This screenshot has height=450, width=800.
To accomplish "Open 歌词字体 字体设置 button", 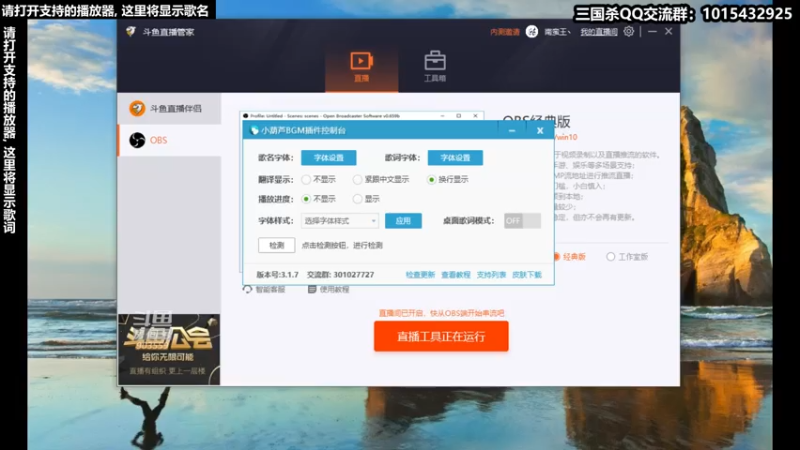I will click(x=455, y=158).
